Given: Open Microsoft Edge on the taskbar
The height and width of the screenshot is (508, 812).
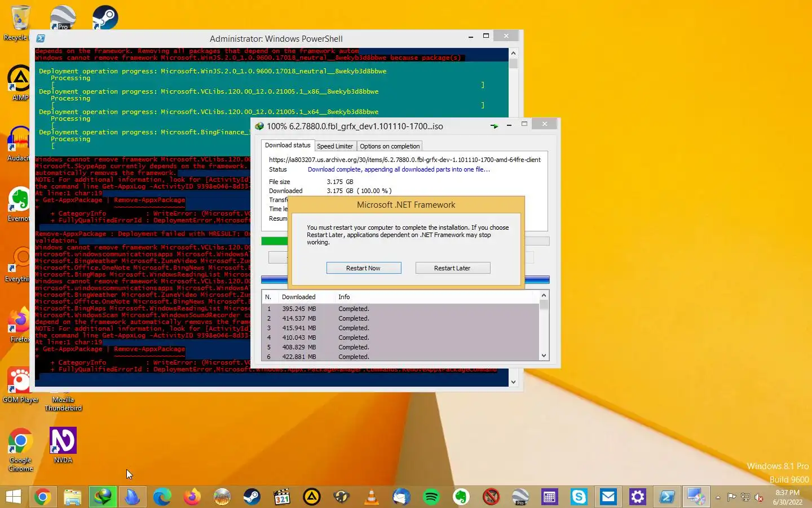Looking at the screenshot, I should 162,497.
